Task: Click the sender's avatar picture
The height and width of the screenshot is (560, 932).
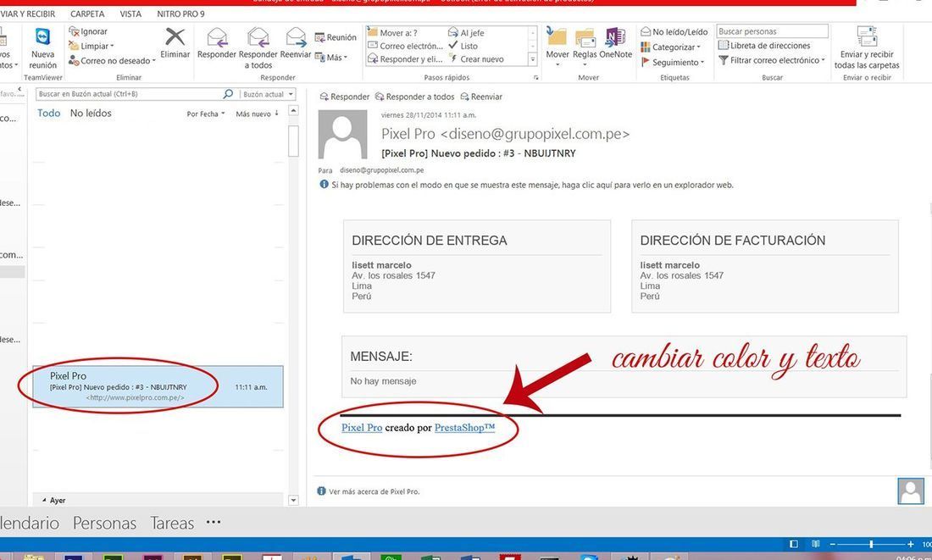Action: coord(342,135)
